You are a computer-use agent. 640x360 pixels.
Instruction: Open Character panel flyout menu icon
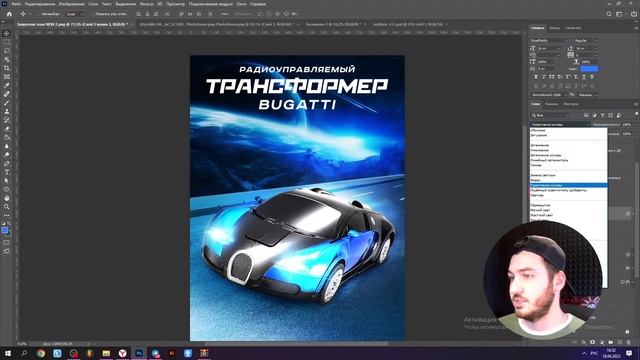pos(636,28)
